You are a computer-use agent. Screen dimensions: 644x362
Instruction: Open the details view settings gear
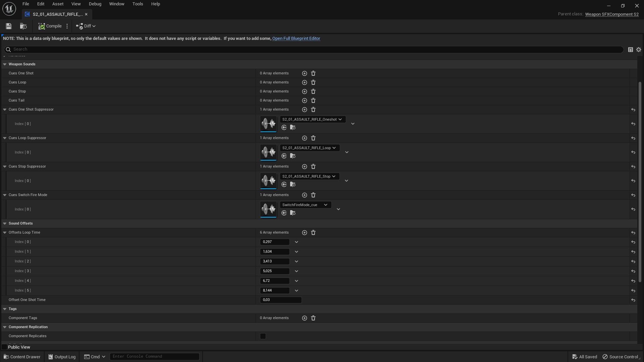[638, 49]
